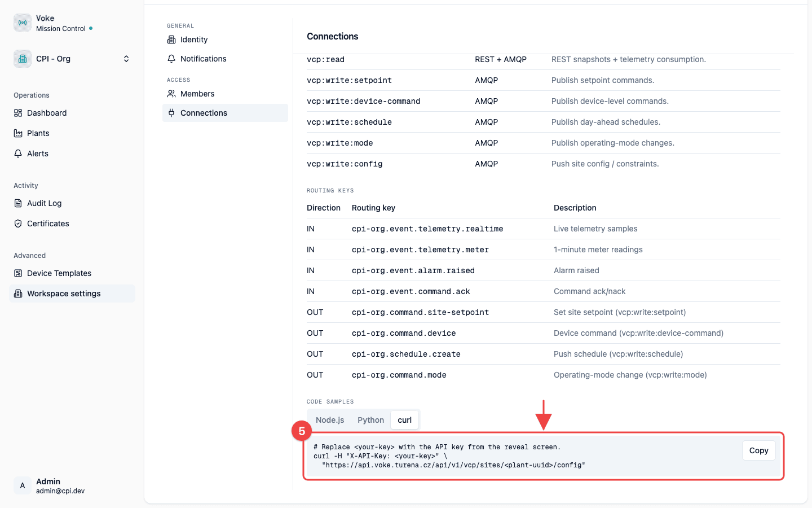Click the vcp:write:mode scope
Viewport: 812px width, 508px height.
pyautogui.click(x=339, y=143)
